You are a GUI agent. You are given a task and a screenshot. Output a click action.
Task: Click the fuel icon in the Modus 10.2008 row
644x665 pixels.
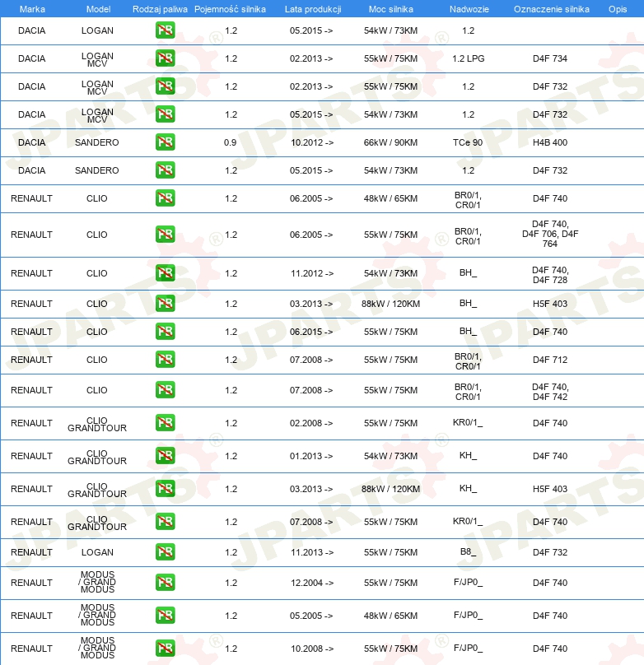click(165, 649)
